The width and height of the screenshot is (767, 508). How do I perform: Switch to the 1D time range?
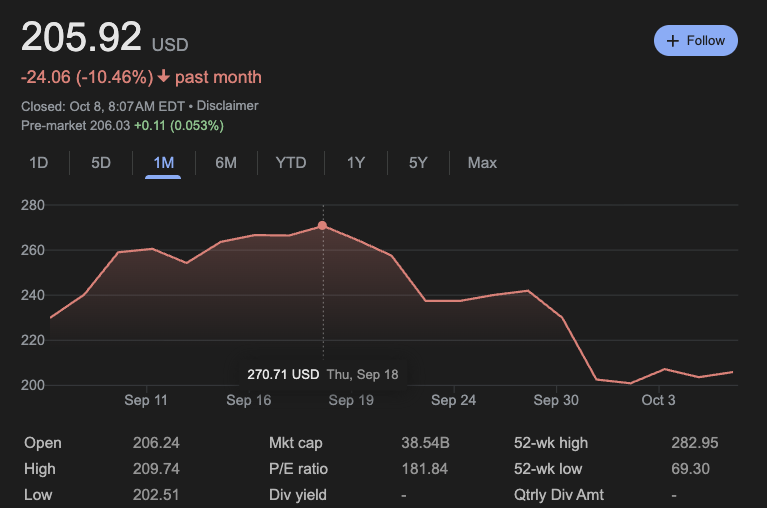click(38, 163)
